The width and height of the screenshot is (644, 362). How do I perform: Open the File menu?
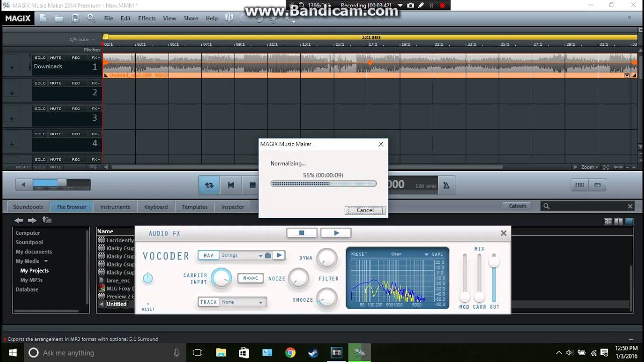(x=109, y=18)
